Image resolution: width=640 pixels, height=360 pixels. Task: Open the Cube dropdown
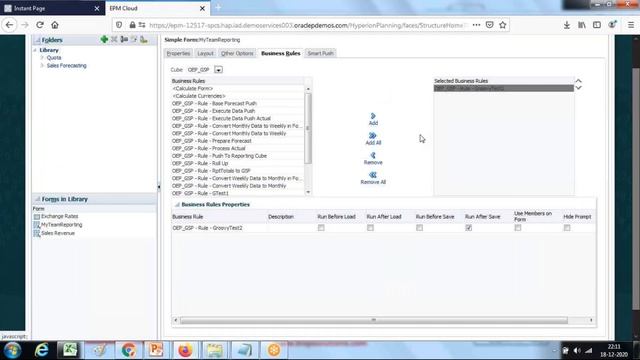pos(218,70)
